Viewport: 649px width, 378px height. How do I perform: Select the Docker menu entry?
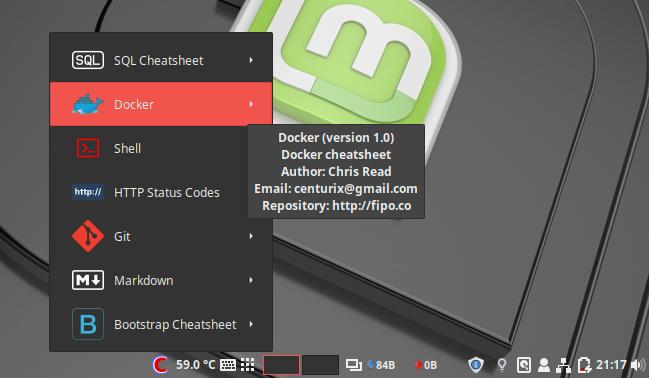tap(161, 104)
